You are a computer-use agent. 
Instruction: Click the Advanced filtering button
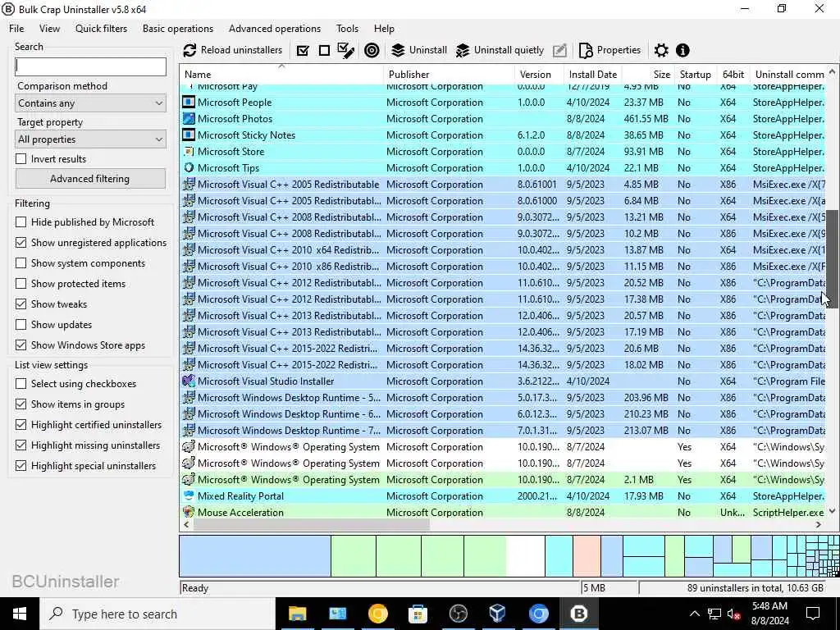pyautogui.click(x=90, y=178)
